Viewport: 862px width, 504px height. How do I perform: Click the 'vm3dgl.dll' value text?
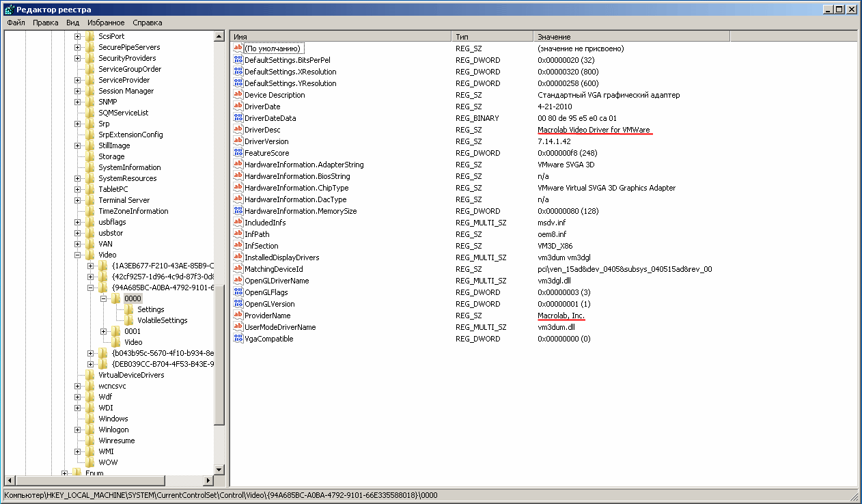click(x=555, y=281)
